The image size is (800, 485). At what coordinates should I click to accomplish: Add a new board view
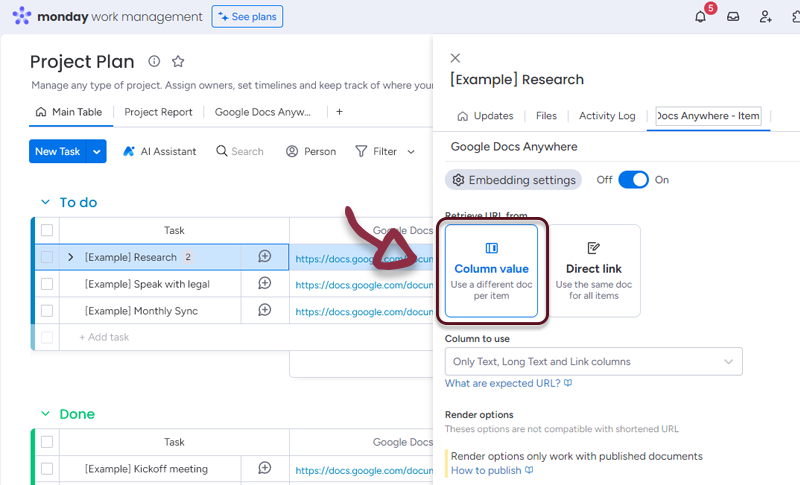pyautogui.click(x=339, y=112)
